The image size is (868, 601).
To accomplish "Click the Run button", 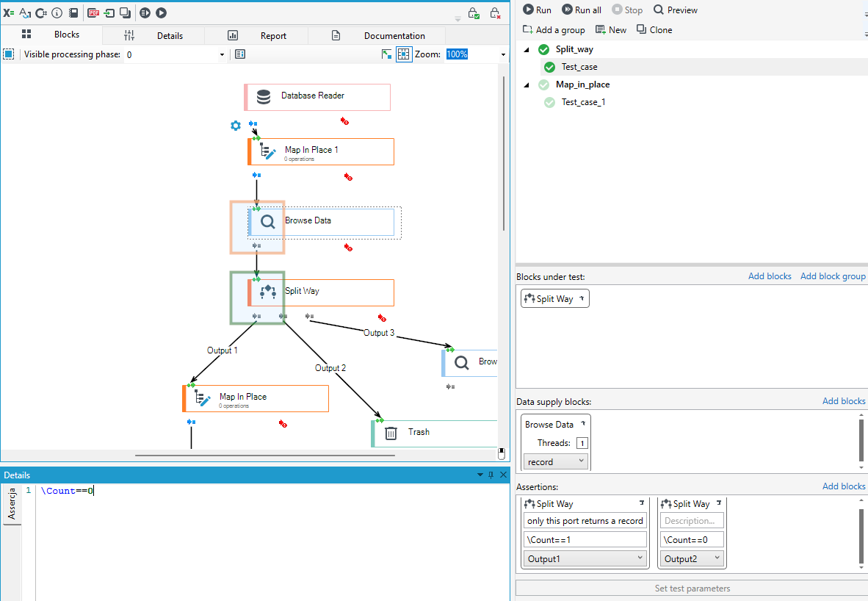I will click(537, 10).
